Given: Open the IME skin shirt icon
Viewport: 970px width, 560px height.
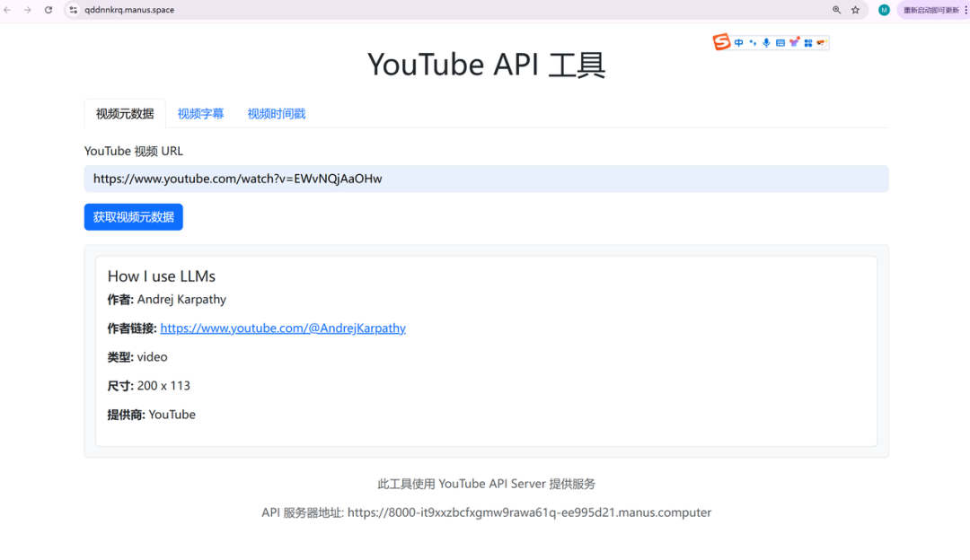Looking at the screenshot, I should (794, 42).
